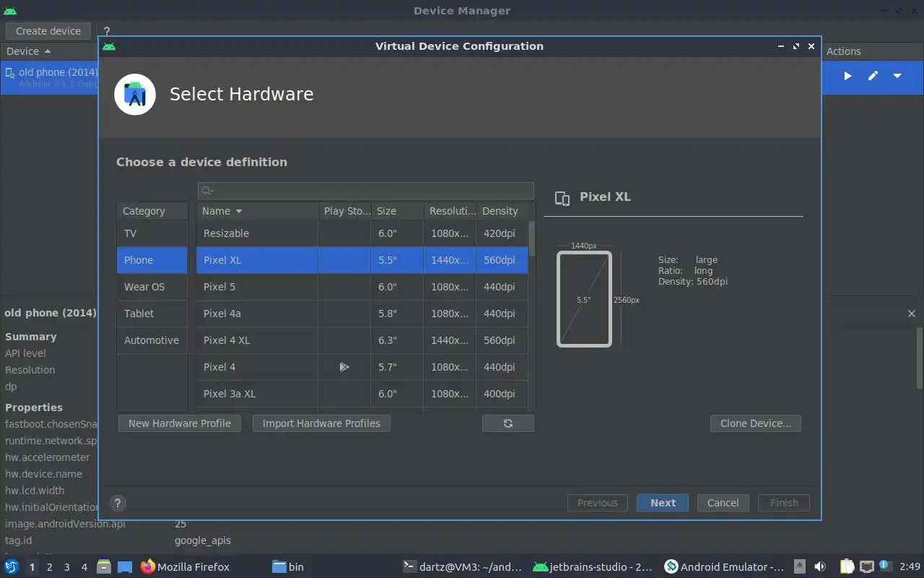Click the Clone Device button

(756, 423)
